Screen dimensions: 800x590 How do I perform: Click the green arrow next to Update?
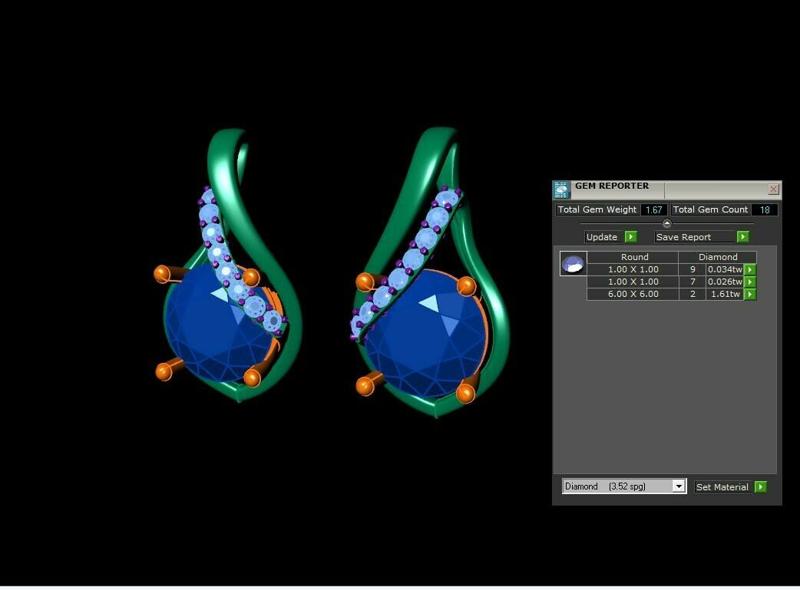click(631, 237)
